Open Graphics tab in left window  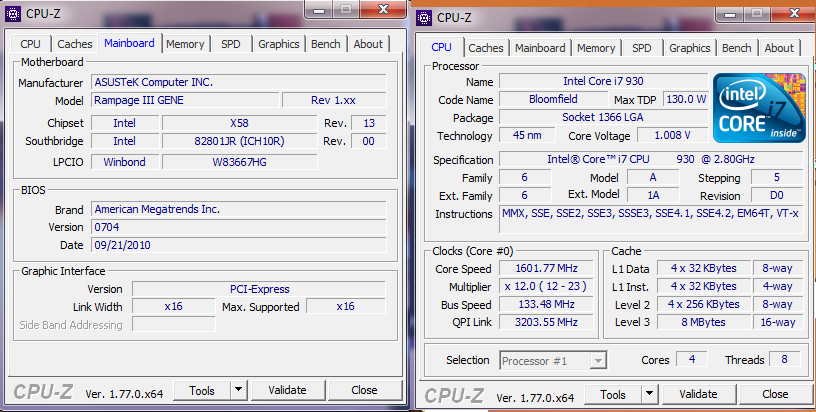278,44
